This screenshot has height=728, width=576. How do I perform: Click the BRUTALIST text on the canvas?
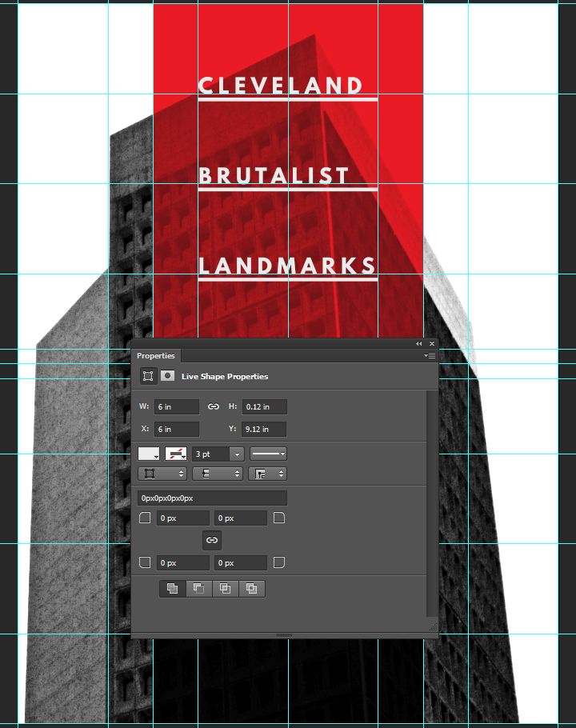[274, 175]
